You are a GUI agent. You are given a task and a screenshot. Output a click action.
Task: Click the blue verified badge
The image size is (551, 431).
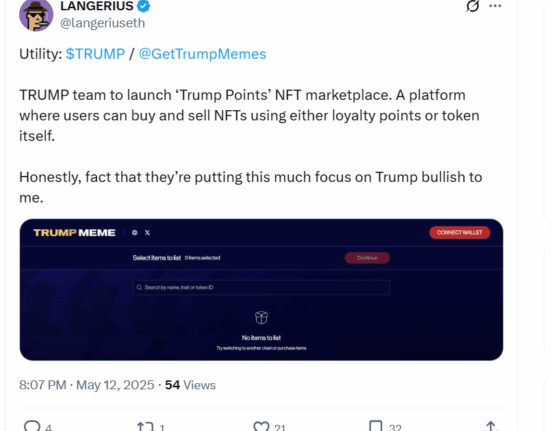[x=143, y=6]
